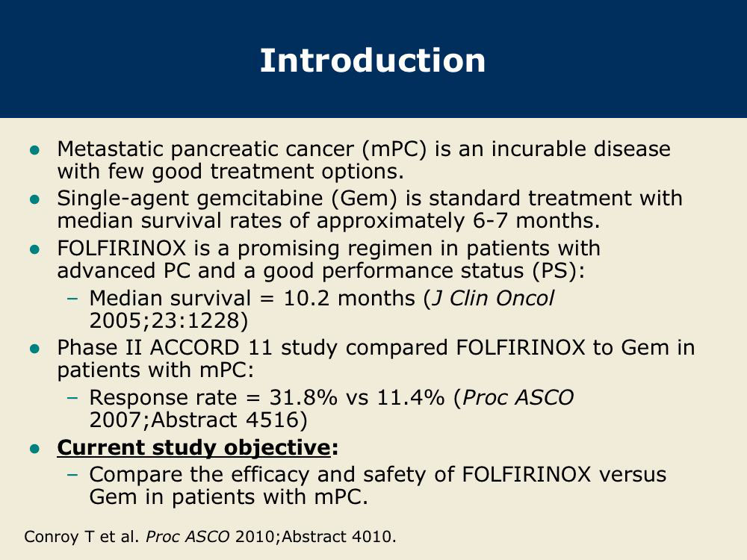
Task: Click the italic Proc ASCO 2007 reference
Action: coord(518,398)
